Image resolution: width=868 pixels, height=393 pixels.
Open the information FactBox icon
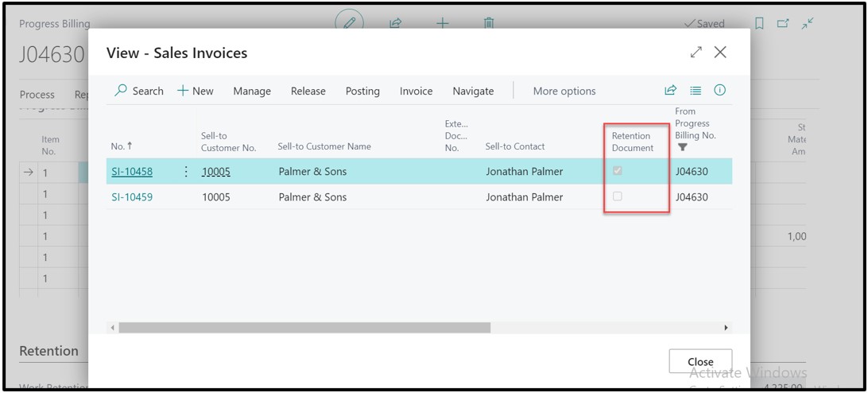pyautogui.click(x=720, y=91)
